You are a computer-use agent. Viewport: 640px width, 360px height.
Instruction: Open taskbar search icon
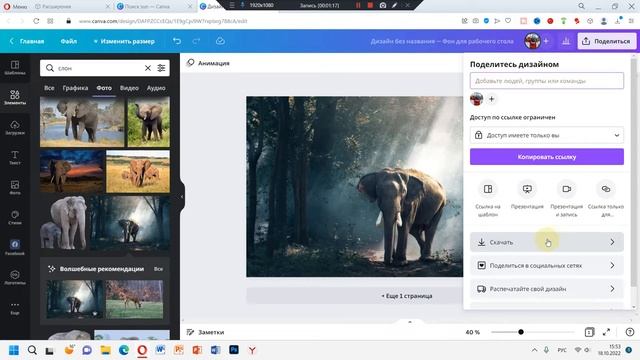point(32,350)
